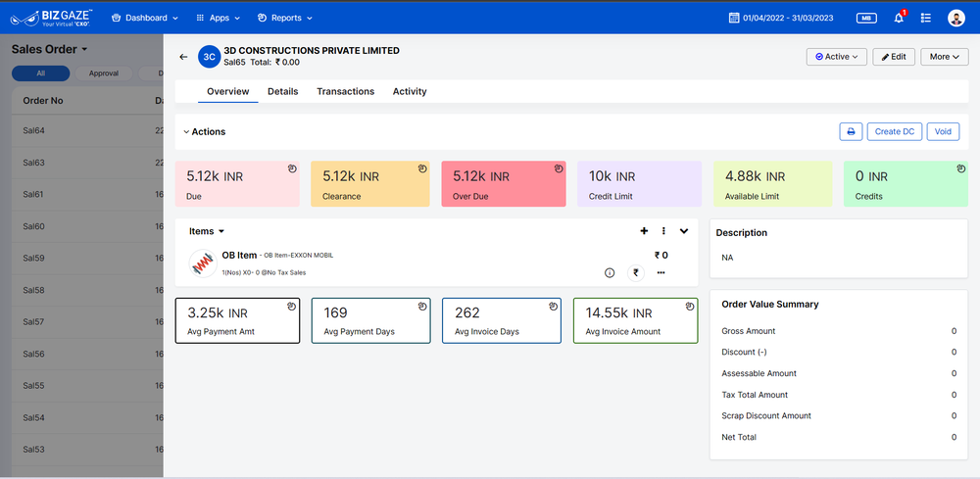This screenshot has width=980, height=479.
Task: Click the Gross Amount row label
Action: coord(748,331)
